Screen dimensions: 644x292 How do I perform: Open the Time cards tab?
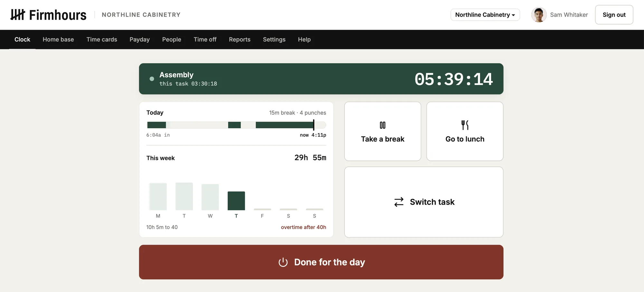[x=102, y=39]
